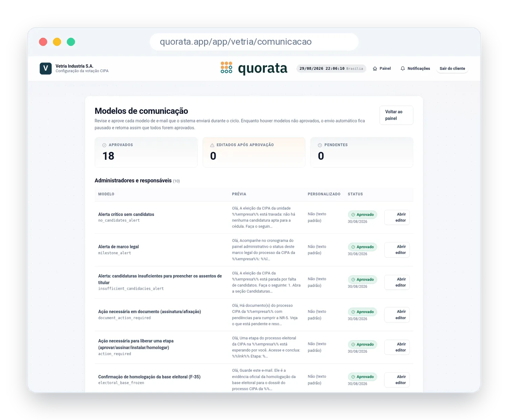Image resolution: width=508 pixels, height=420 pixels.
Task: Click the STATUS column header
Action: [355, 194]
